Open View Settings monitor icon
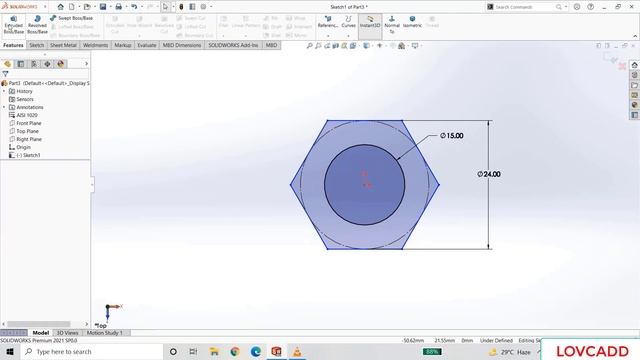Screen dimensions: 640x360 415,46
